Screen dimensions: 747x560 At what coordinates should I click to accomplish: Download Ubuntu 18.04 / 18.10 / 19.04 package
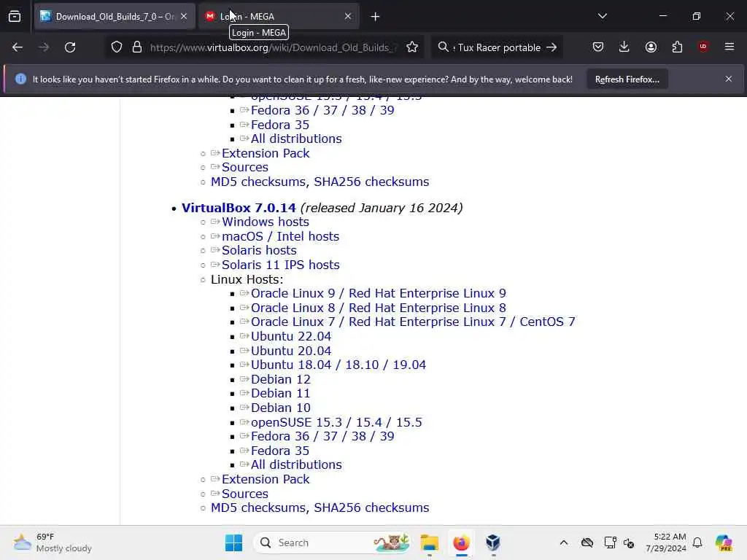click(338, 365)
